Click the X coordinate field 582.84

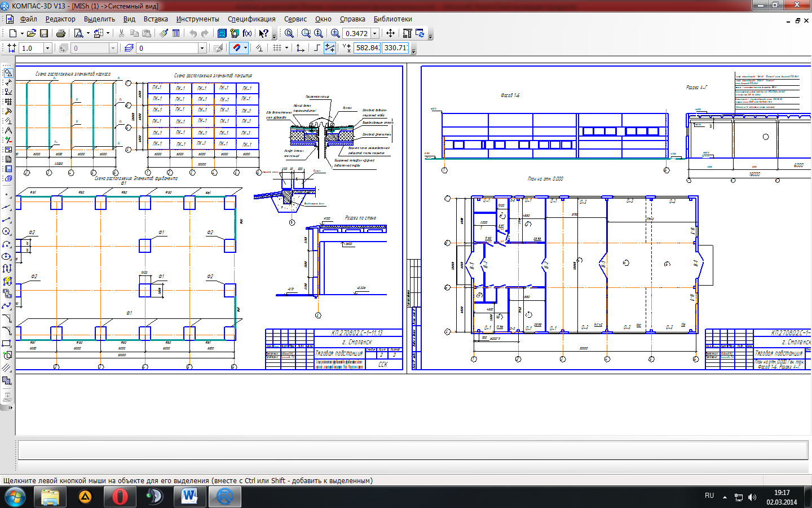click(367, 48)
